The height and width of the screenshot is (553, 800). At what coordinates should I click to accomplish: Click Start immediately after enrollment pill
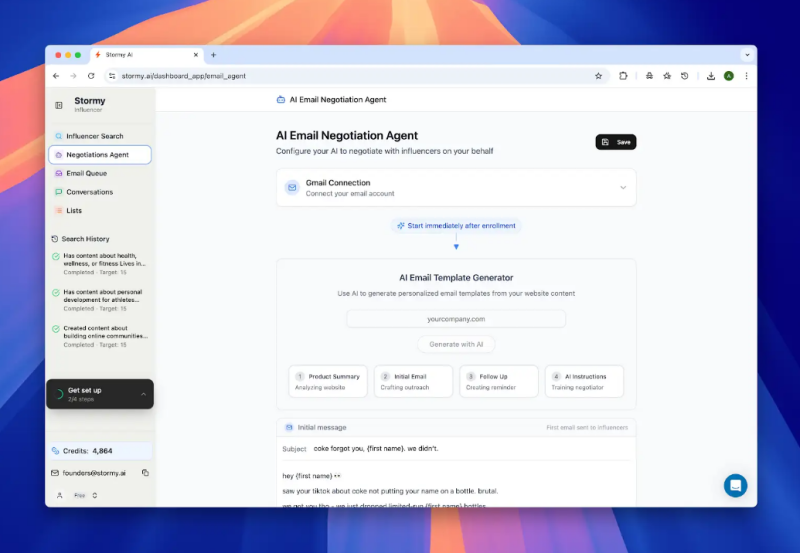pyautogui.click(x=456, y=225)
